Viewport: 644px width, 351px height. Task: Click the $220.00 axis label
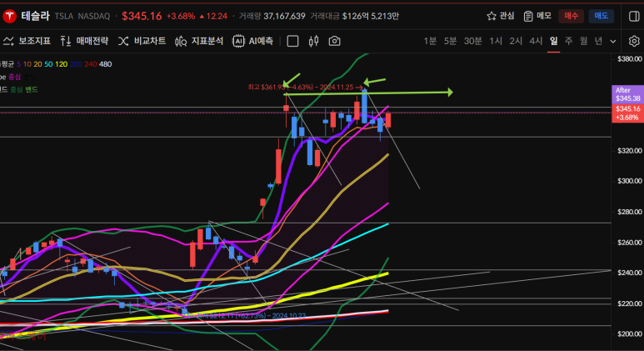click(x=630, y=303)
